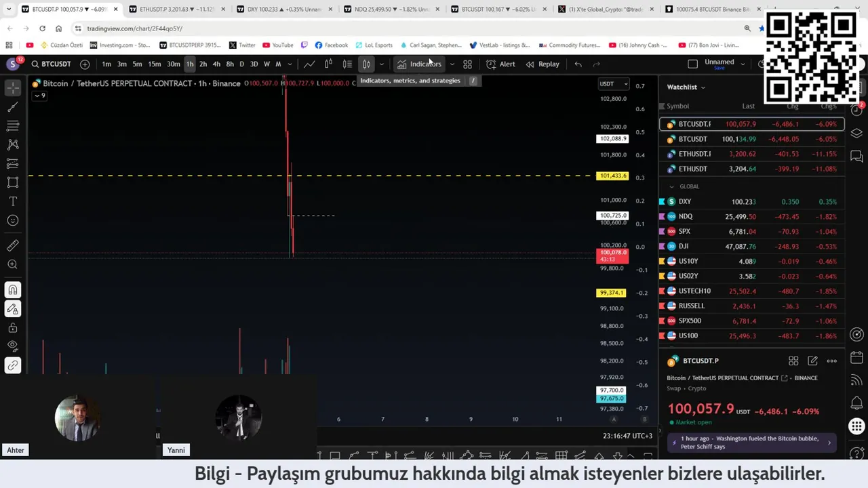The height and width of the screenshot is (488, 868).
Task: Open more options for BTCUSDT.P details
Action: pyautogui.click(x=831, y=361)
